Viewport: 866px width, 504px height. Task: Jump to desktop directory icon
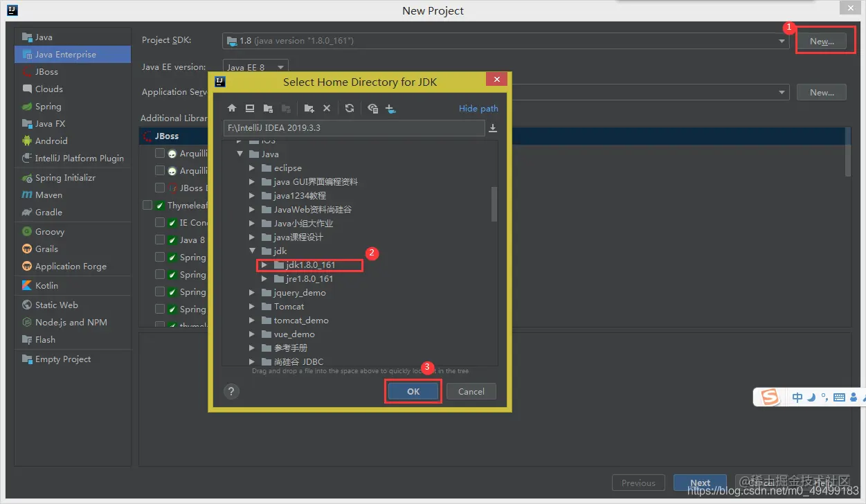(250, 109)
